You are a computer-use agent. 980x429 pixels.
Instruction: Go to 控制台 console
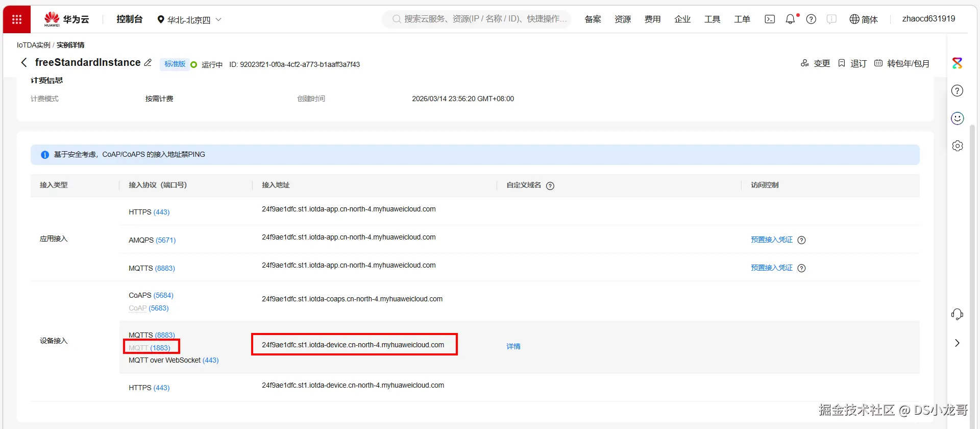(130, 19)
